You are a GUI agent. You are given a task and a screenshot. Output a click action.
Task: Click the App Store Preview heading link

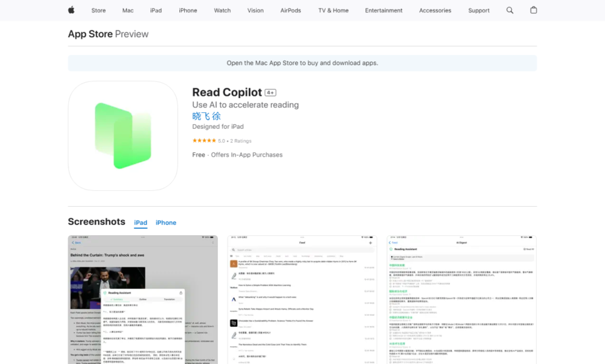108,34
